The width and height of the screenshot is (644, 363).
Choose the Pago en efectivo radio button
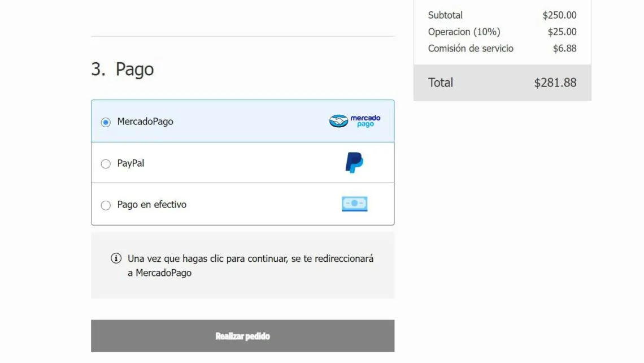[x=106, y=205]
